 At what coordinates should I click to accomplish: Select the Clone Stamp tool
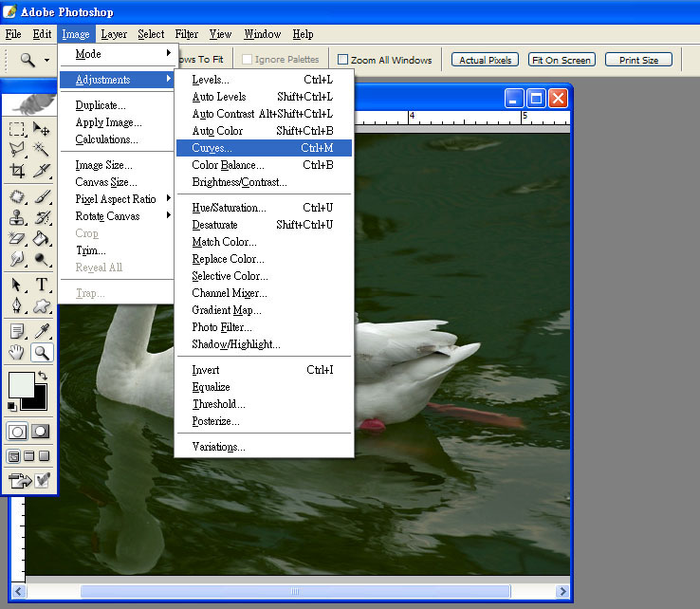coord(17,217)
